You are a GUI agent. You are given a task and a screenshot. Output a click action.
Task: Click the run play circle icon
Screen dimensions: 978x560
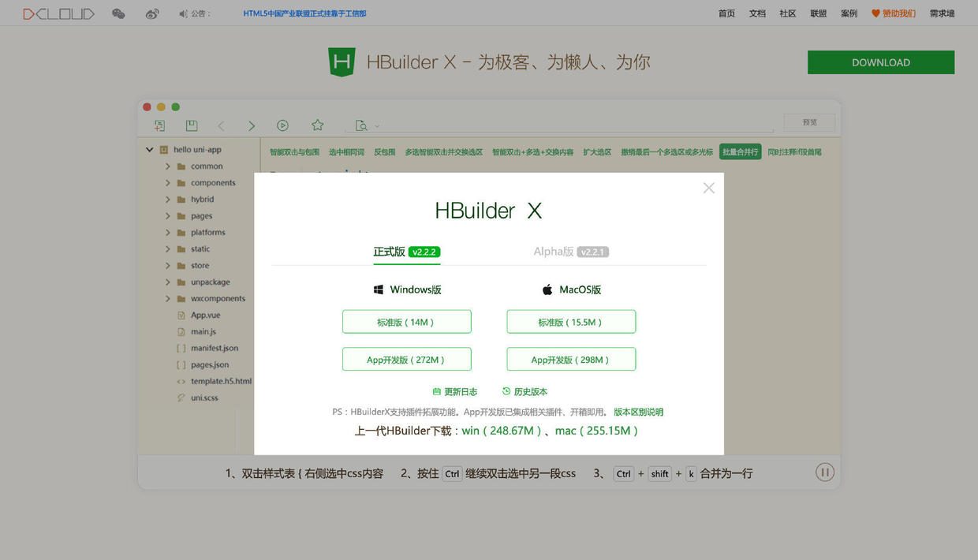282,125
